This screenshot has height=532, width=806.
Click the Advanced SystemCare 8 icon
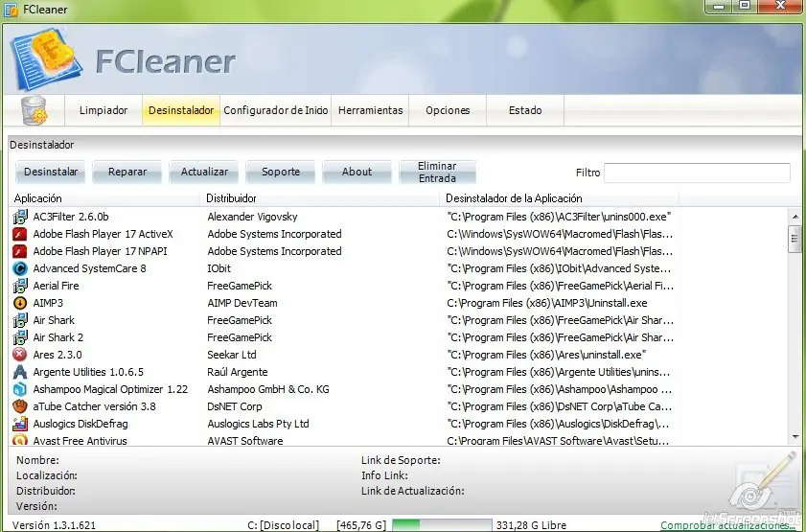(x=20, y=268)
